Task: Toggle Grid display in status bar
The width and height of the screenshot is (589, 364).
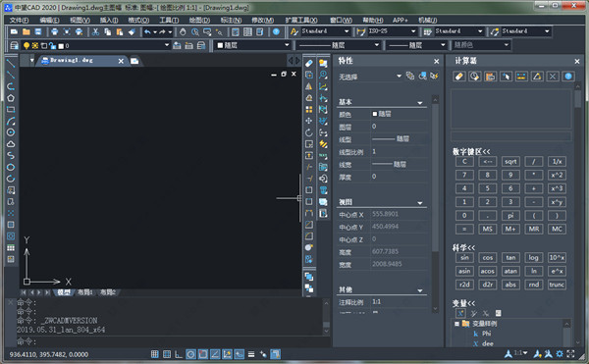Action: 167,354
